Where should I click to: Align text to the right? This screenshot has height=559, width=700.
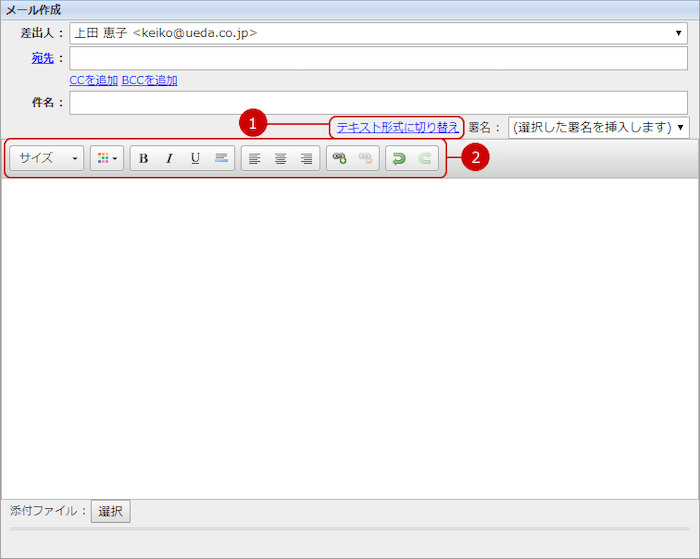coord(306,158)
